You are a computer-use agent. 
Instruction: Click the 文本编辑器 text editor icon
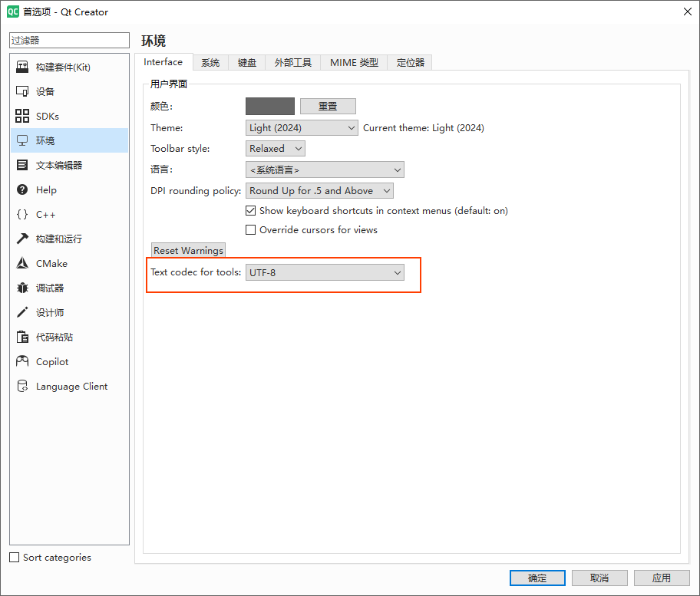pyautogui.click(x=22, y=166)
